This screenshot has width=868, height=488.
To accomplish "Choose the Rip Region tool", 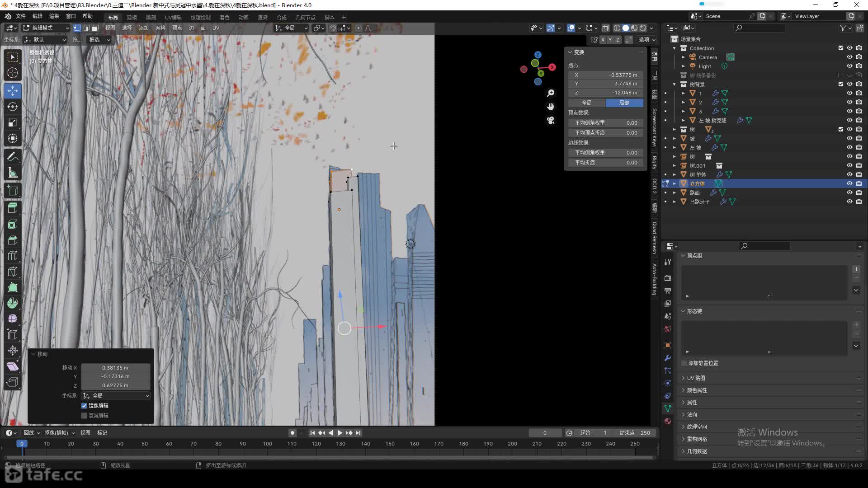I will (x=13, y=382).
